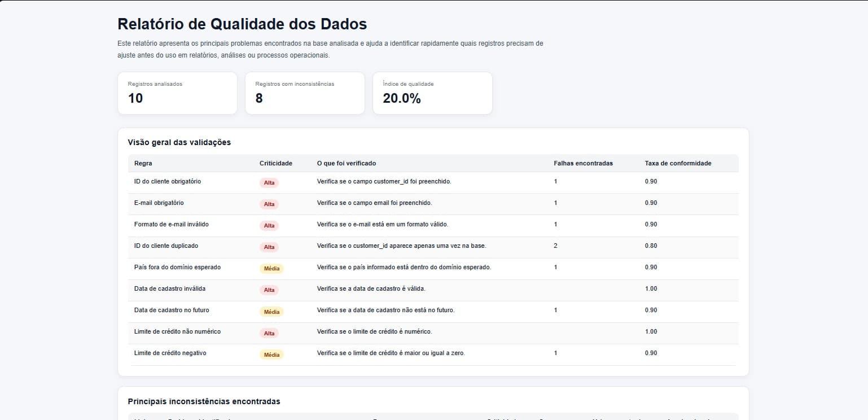Click the Média badge for País fora do domínio
This screenshot has width=868, height=420.
point(271,268)
